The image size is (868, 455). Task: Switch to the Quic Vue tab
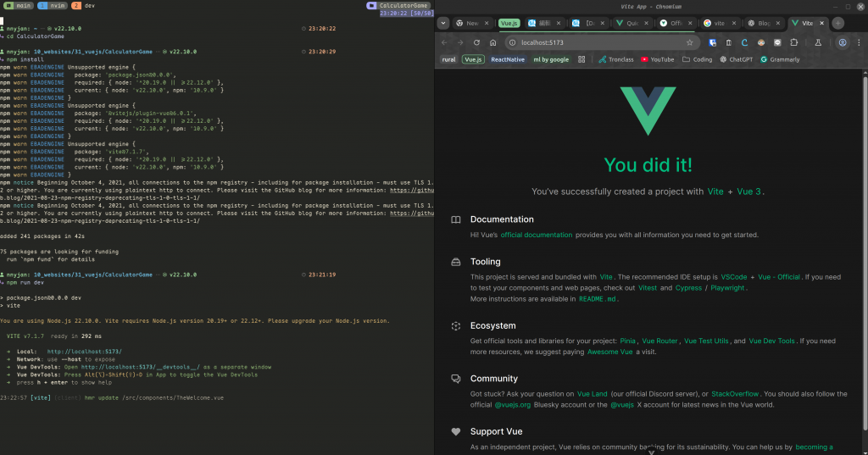(632, 23)
